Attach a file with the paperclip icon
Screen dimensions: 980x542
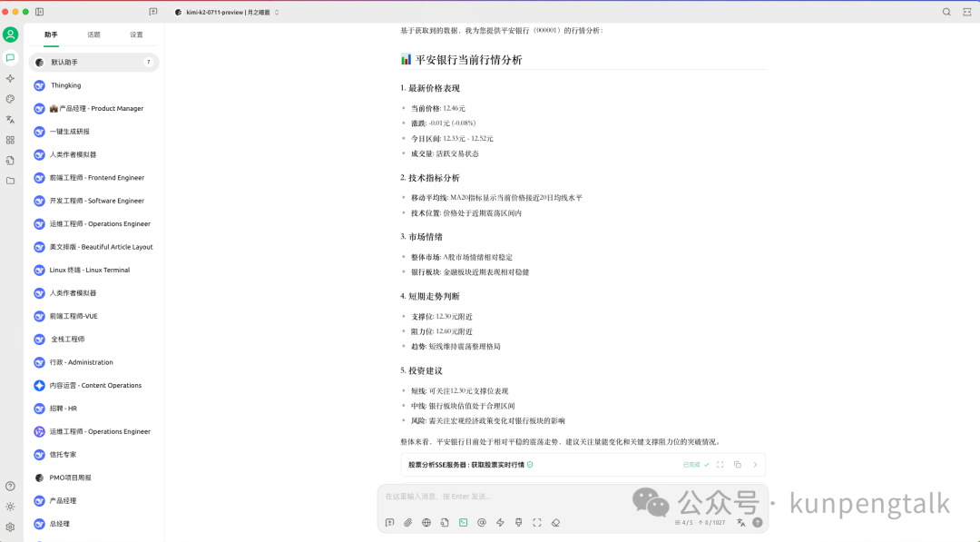click(408, 523)
